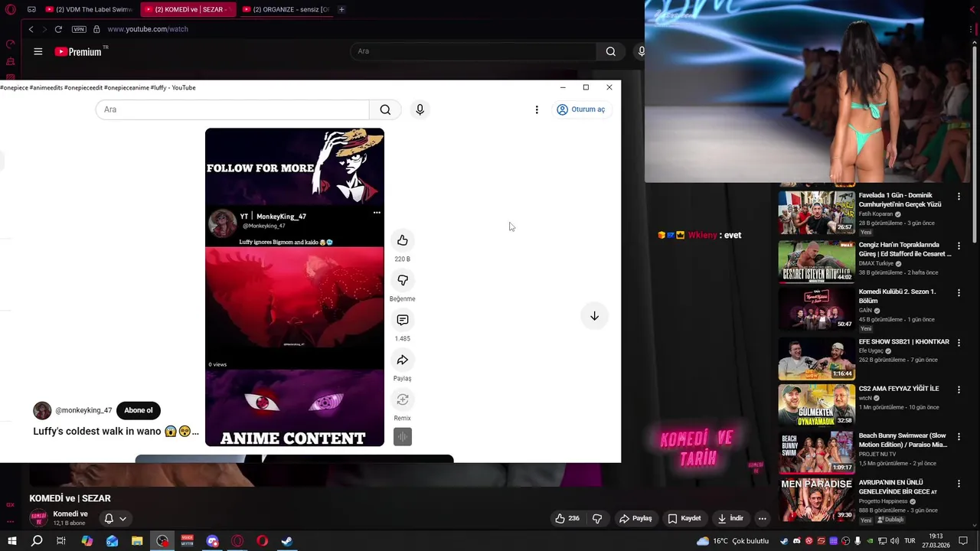Open the YouTube hamburger guide menu

tap(38, 51)
